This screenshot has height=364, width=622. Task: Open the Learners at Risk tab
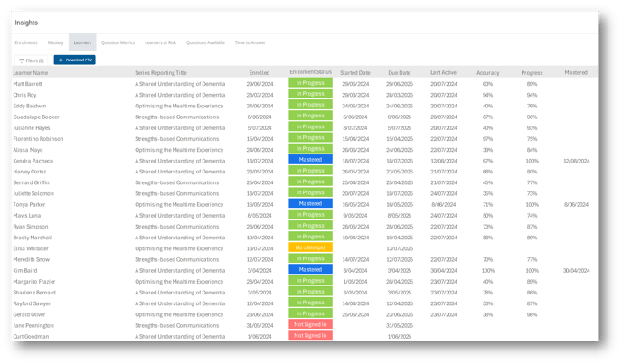click(x=161, y=42)
